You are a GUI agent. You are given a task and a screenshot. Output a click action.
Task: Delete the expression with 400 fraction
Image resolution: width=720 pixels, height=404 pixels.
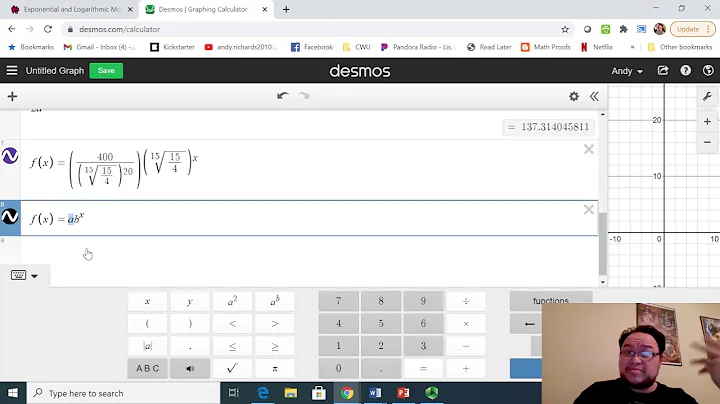589,149
